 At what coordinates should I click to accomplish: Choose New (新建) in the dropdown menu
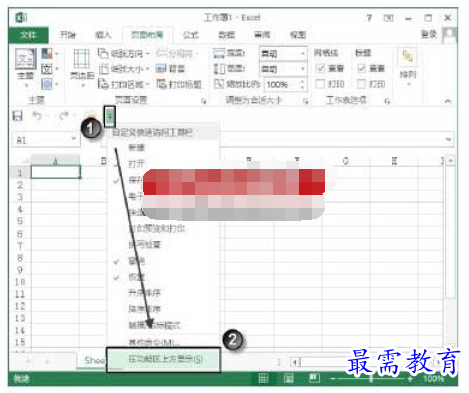pos(163,147)
